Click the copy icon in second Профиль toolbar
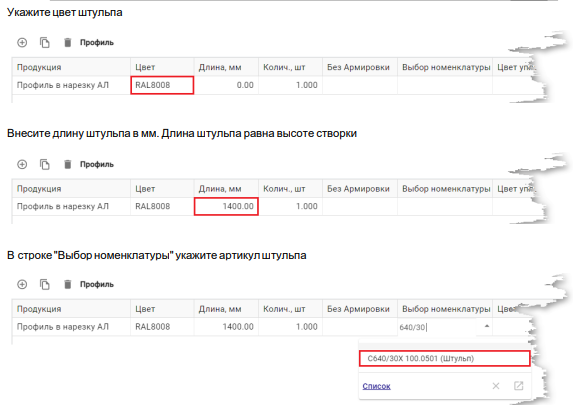The height and width of the screenshot is (411, 574). tap(45, 164)
